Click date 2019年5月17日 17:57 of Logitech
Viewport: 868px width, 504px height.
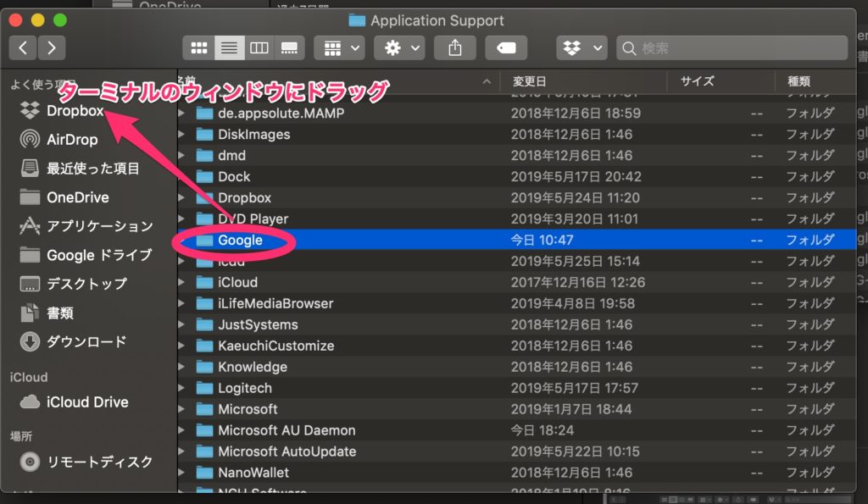click(574, 388)
